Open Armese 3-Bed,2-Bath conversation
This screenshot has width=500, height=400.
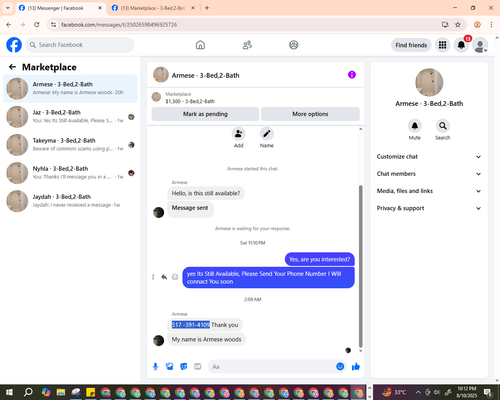coord(70,88)
